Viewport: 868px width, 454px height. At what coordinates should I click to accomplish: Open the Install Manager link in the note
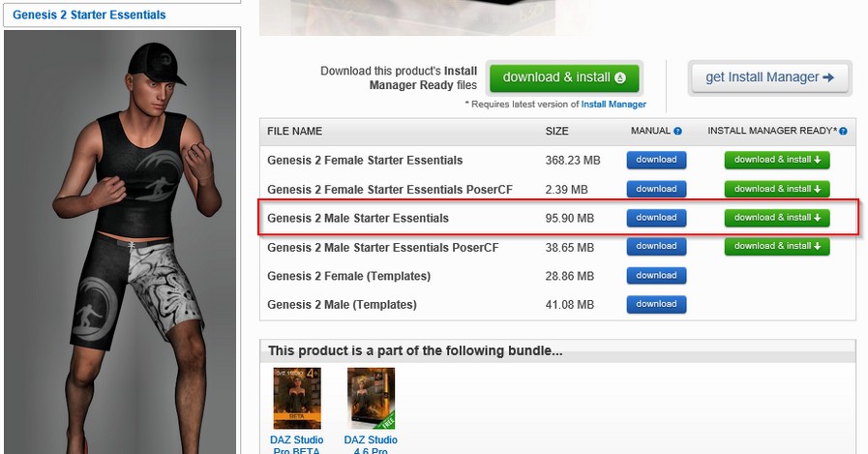[614, 105]
